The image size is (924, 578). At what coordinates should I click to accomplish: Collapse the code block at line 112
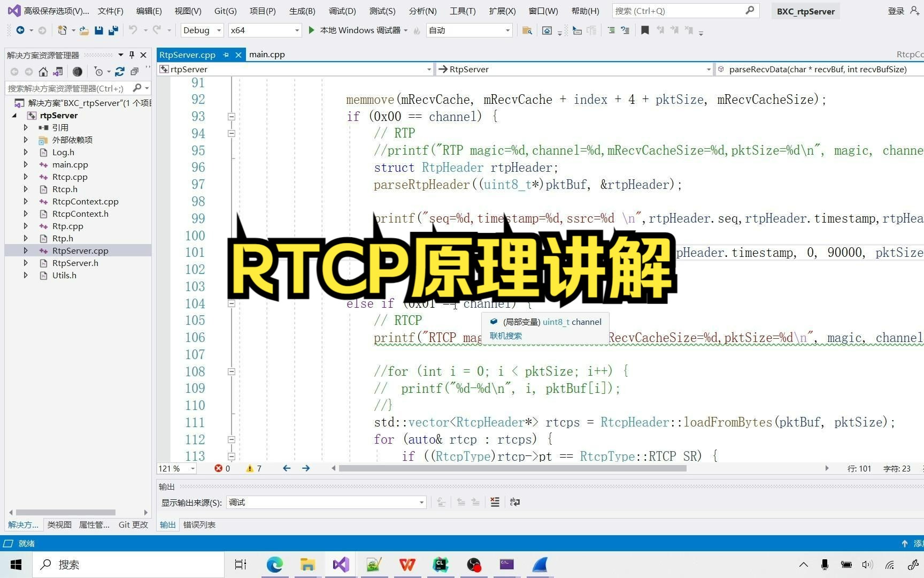(232, 439)
